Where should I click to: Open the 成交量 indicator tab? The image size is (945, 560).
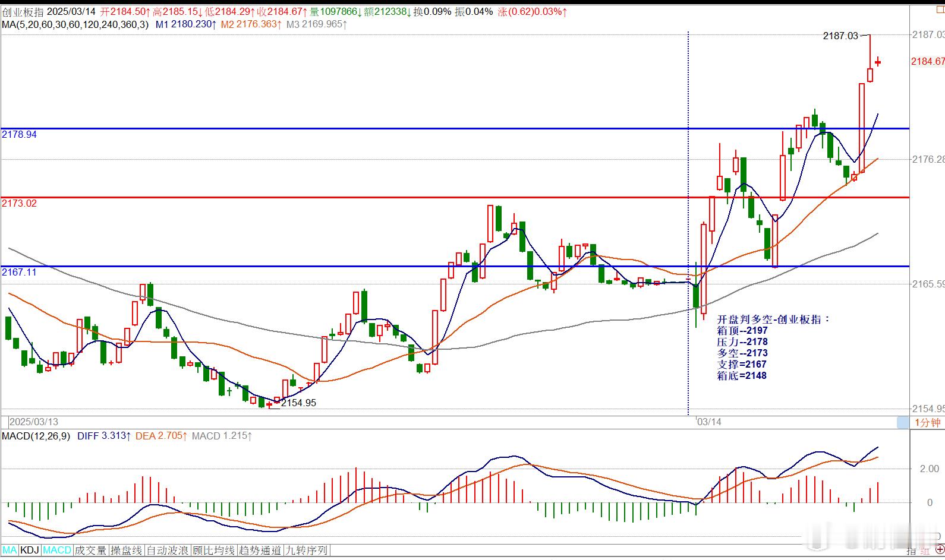(91, 550)
